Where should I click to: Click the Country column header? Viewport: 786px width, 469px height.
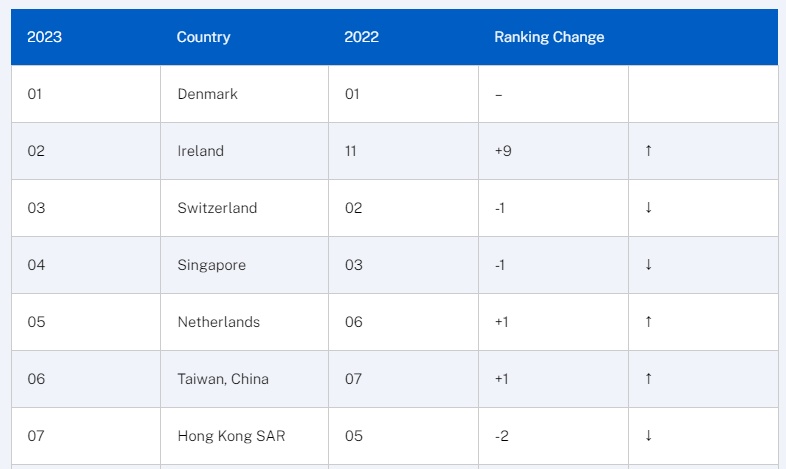pos(203,37)
